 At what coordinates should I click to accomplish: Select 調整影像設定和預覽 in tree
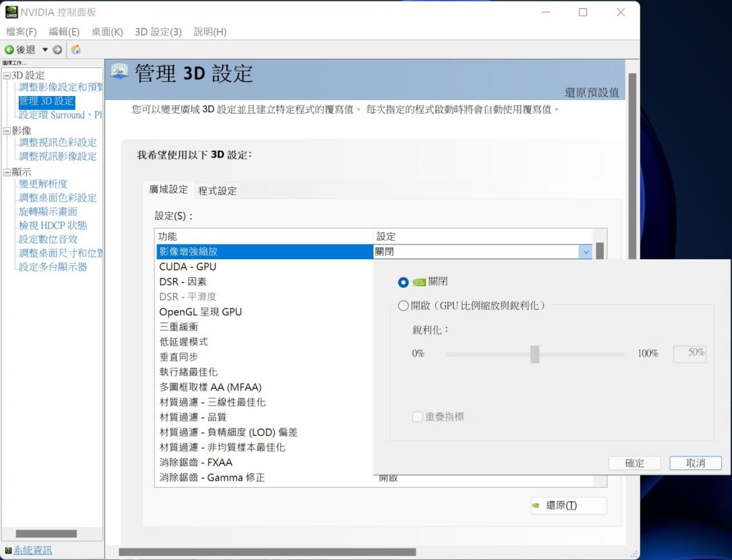tap(61, 88)
